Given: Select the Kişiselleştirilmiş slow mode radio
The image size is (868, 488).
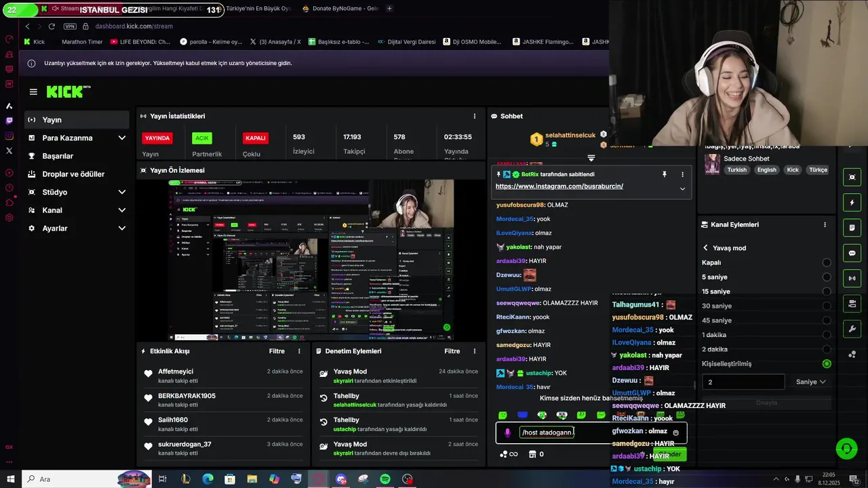Looking at the screenshot, I should click(827, 364).
